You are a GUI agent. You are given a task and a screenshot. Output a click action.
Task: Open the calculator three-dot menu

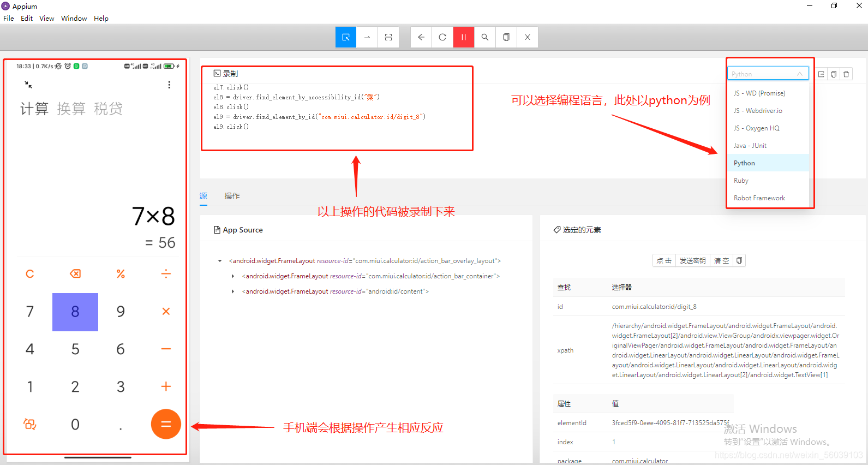click(x=169, y=85)
